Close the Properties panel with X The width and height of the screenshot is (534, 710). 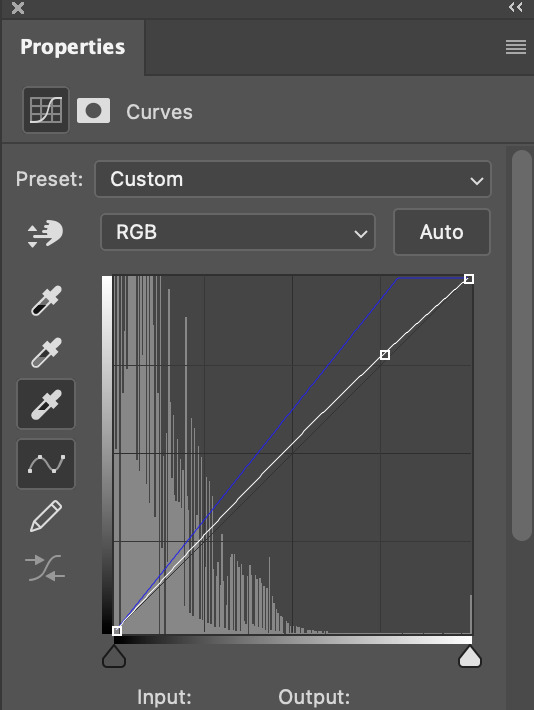[x=18, y=8]
